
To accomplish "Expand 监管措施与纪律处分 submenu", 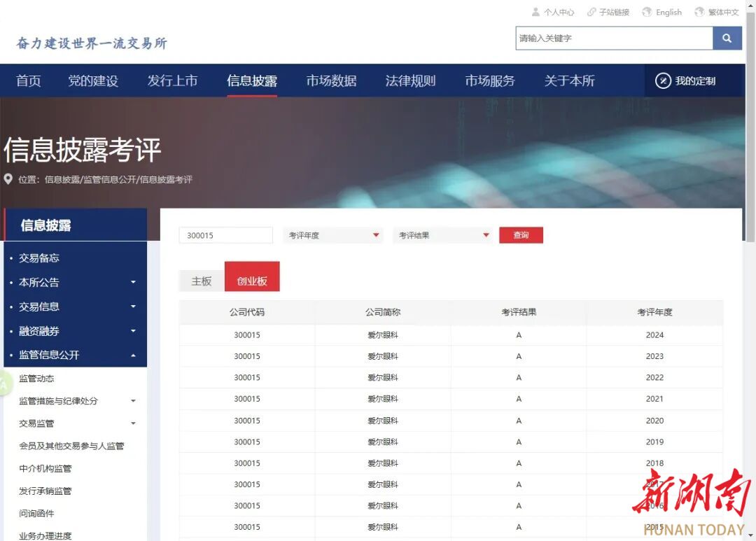I will tap(133, 402).
